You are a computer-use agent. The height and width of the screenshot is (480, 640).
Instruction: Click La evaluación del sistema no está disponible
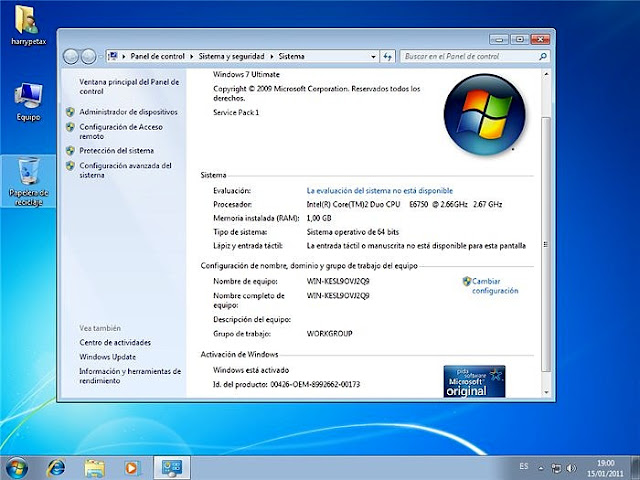click(x=380, y=191)
